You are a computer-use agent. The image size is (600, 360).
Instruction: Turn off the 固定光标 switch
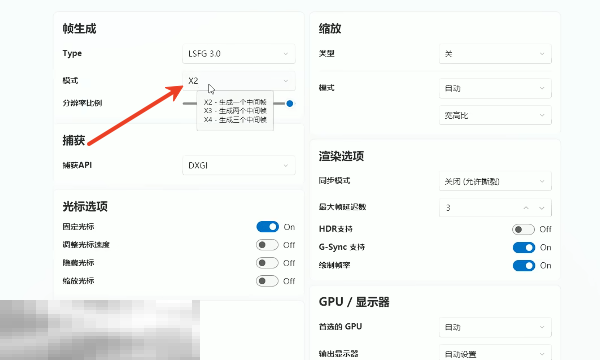pos(267,227)
